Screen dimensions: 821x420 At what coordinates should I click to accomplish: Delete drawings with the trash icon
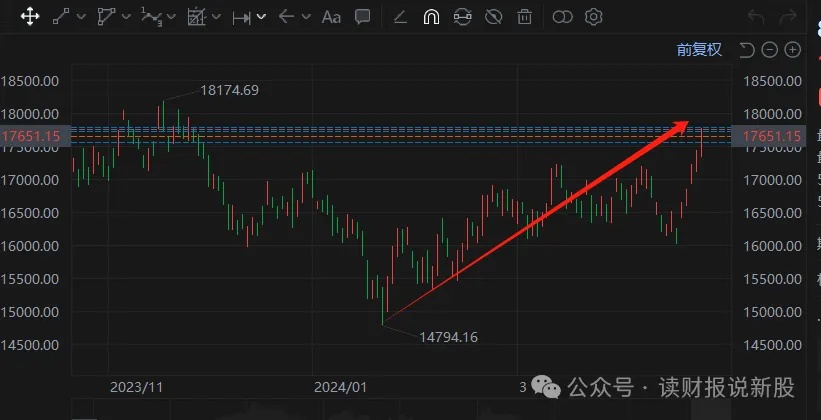tap(524, 17)
